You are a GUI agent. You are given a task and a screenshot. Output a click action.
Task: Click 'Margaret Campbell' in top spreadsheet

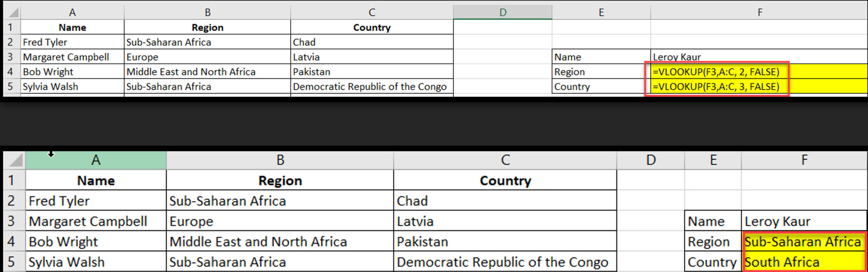pos(72,57)
